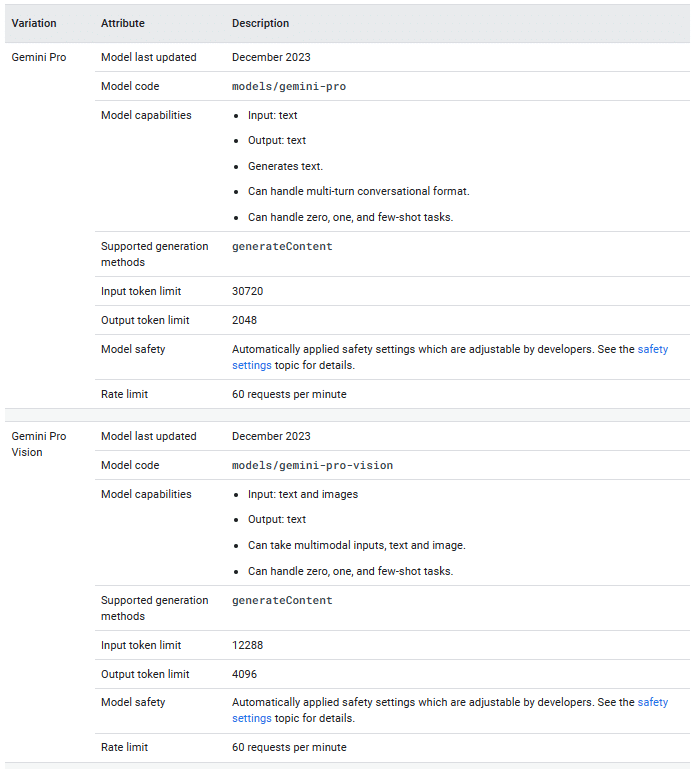This screenshot has height=769, width=697.
Task: Click the Gemini Pro Vision variation cell
Action: point(38,444)
